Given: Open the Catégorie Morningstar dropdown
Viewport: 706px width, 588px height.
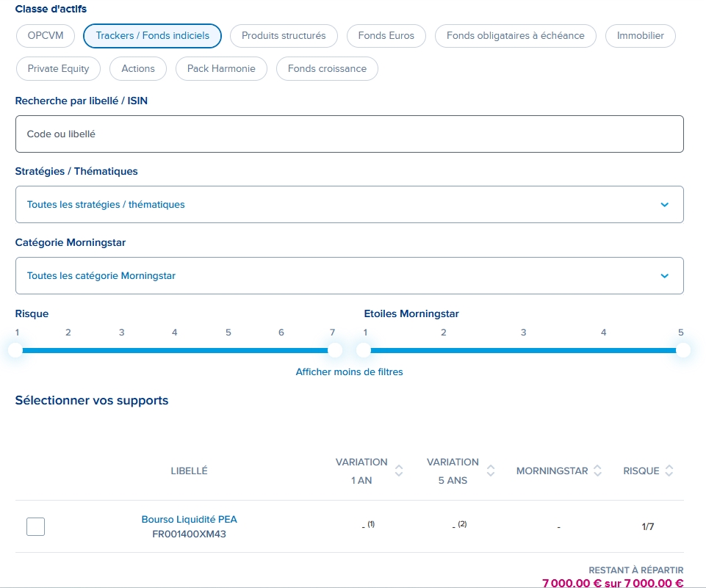Looking at the screenshot, I should click(x=349, y=276).
